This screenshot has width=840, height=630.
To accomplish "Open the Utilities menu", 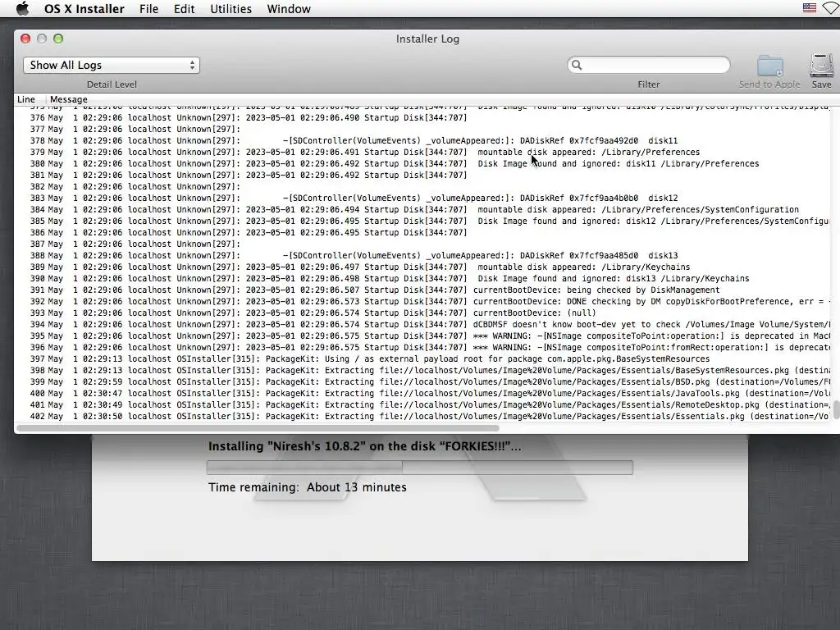I will (x=231, y=9).
